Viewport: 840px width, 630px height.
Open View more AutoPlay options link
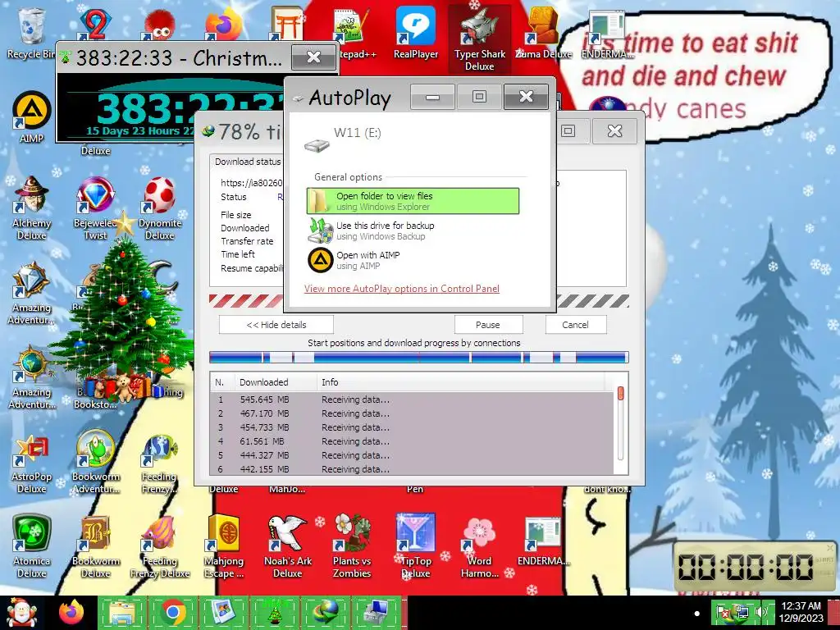pos(402,289)
